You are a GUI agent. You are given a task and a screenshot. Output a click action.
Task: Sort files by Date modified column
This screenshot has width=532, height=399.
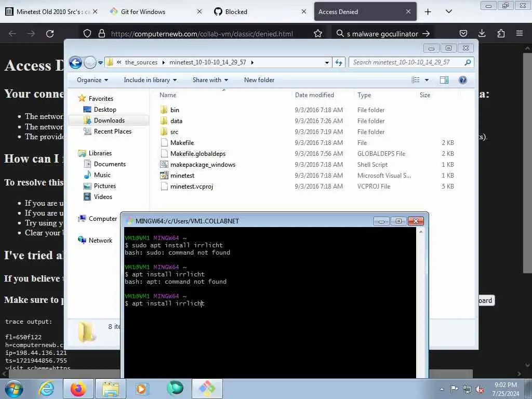pyautogui.click(x=314, y=95)
